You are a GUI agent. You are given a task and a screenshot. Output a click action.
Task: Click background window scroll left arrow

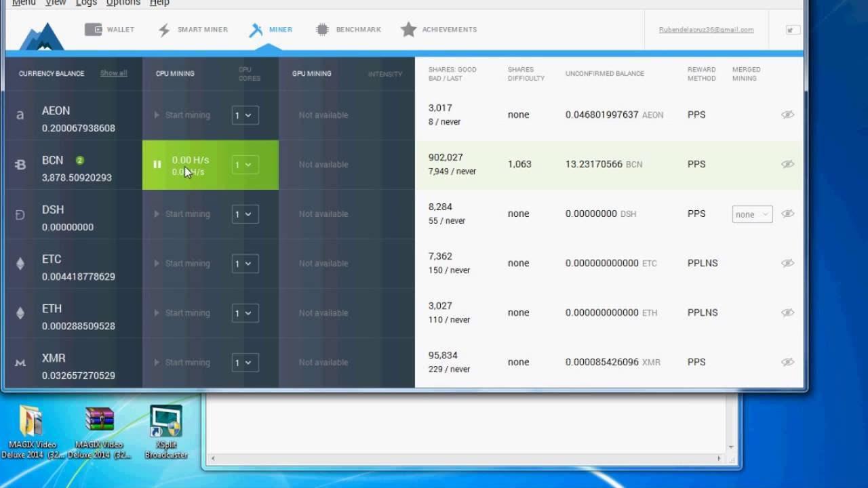212,459
